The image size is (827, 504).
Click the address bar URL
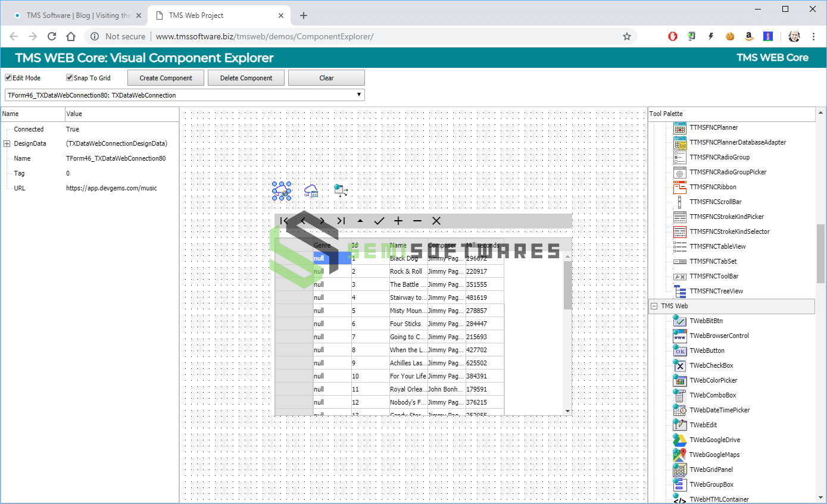tap(264, 36)
